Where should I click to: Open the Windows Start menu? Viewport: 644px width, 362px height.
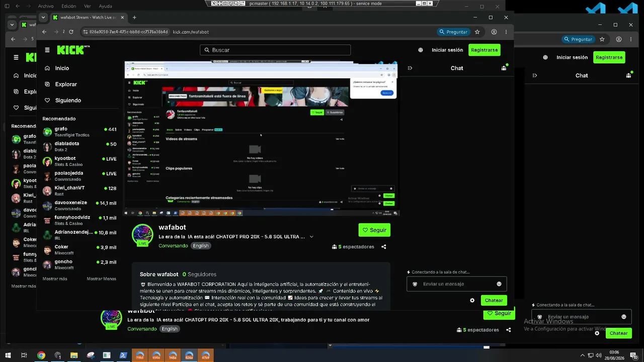click(x=8, y=355)
